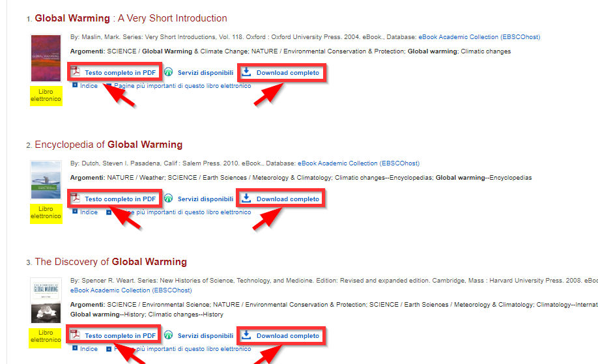Open The Discovery of Global Warming title link
The width and height of the screenshot is (598, 364).
110,262
